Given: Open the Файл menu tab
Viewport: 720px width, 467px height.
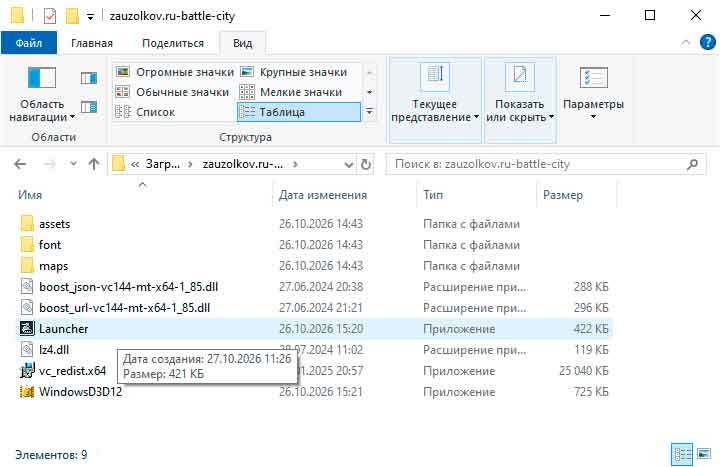Looking at the screenshot, I should [29, 43].
